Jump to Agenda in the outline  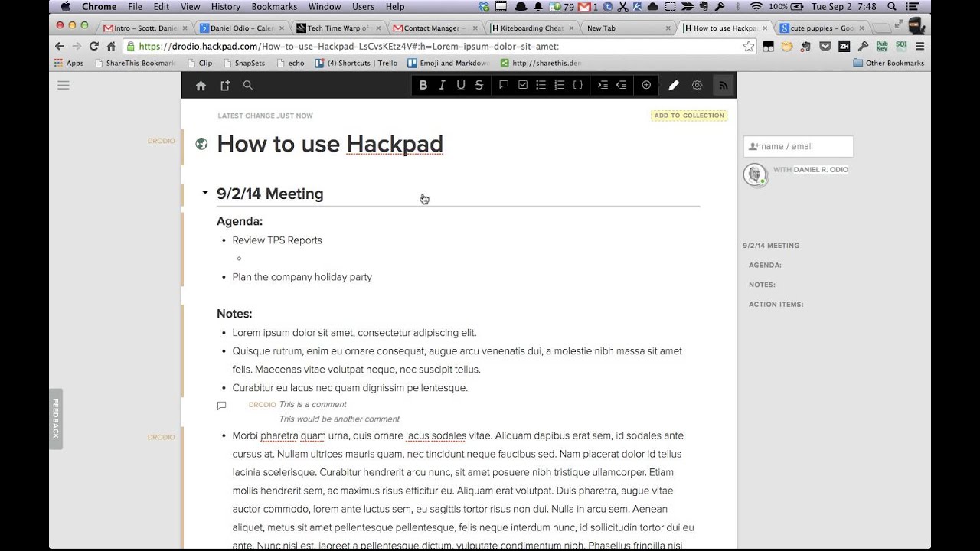pyautogui.click(x=765, y=266)
